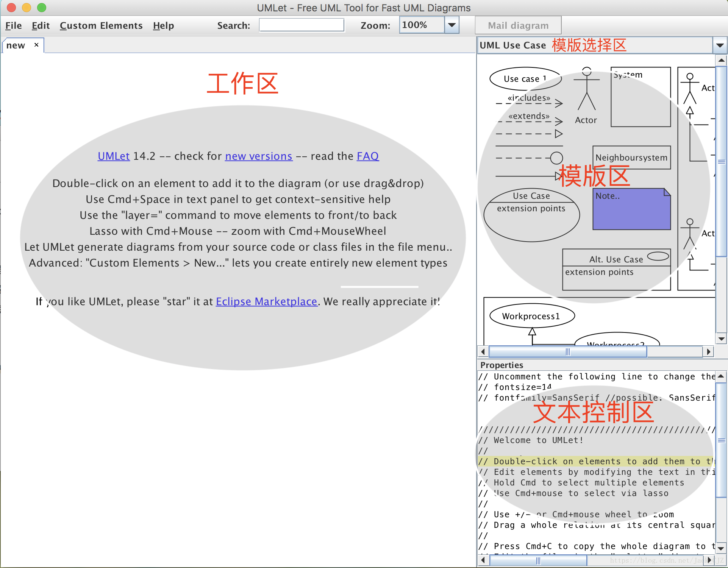Click the Search input field

coord(302,25)
